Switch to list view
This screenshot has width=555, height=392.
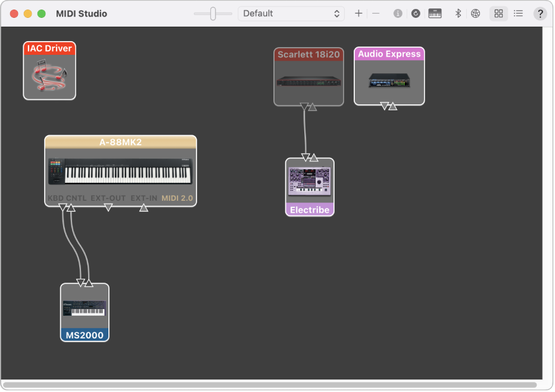(517, 13)
